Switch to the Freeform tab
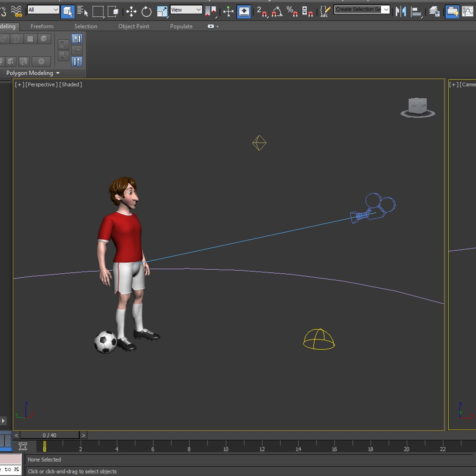 [42, 26]
